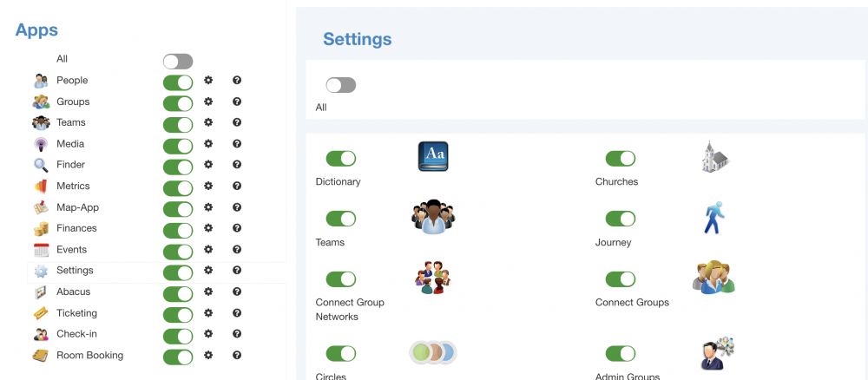Select the Settings row in Apps list
This screenshot has height=380, width=868.
(156, 271)
